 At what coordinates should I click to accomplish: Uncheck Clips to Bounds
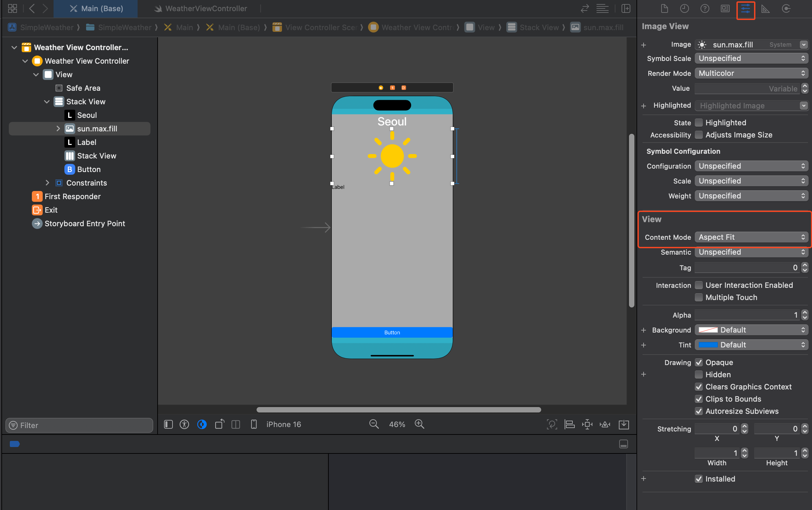699,399
